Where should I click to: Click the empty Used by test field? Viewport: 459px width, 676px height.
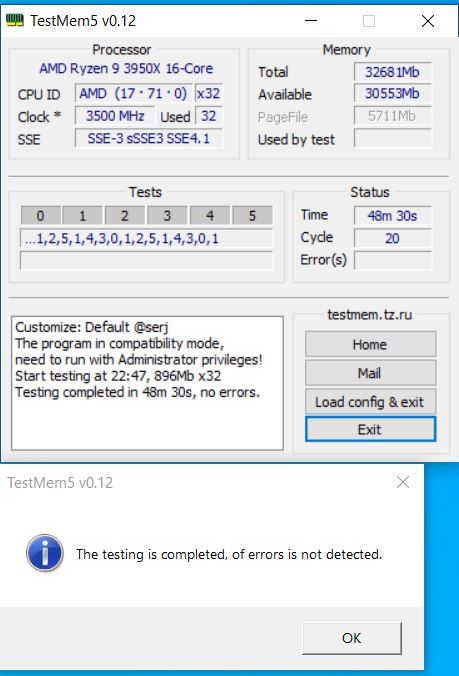(x=392, y=138)
